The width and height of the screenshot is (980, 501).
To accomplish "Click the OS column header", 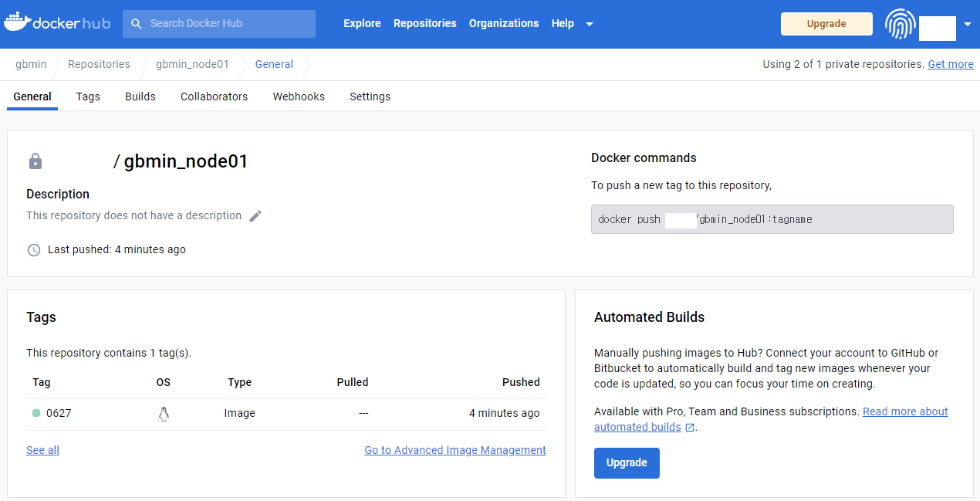I will (x=163, y=382).
